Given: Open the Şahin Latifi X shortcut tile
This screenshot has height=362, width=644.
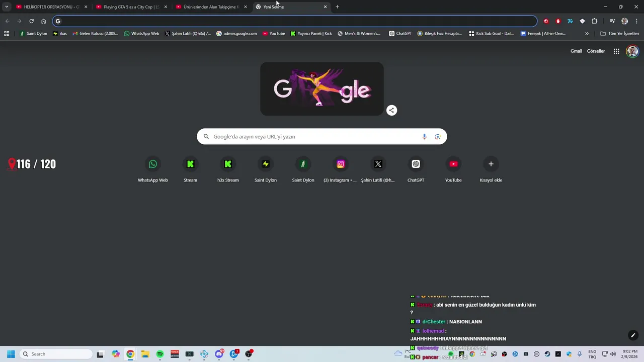Looking at the screenshot, I should click(378, 169).
